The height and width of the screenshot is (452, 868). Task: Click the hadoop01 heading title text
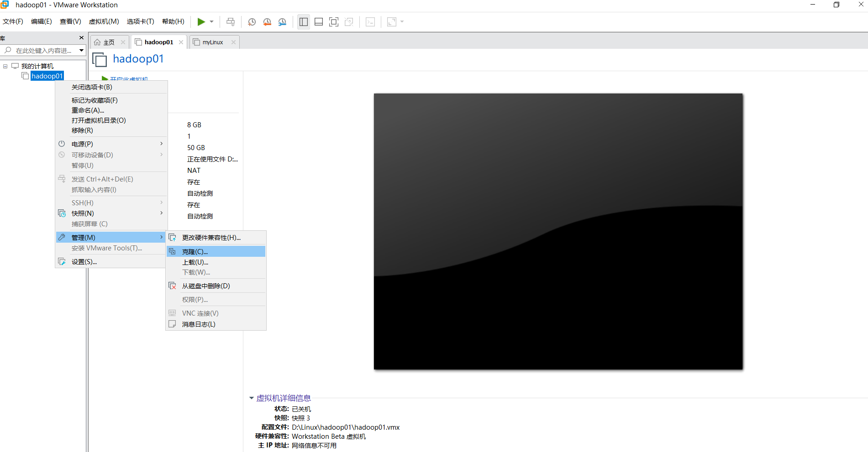pos(138,59)
